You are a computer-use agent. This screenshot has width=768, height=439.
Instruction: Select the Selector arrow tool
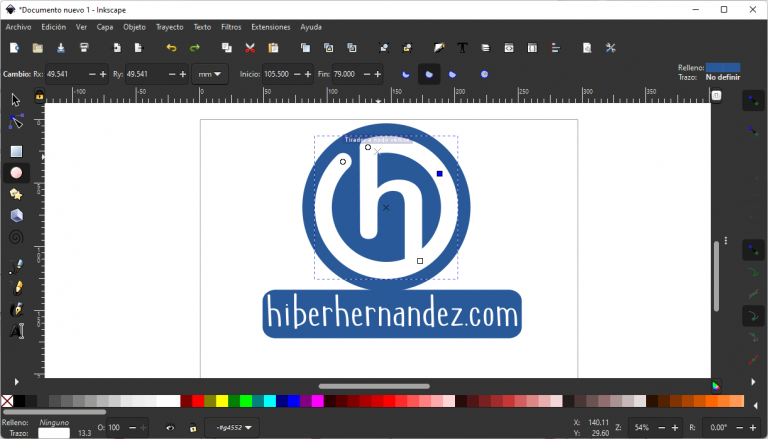coord(16,100)
